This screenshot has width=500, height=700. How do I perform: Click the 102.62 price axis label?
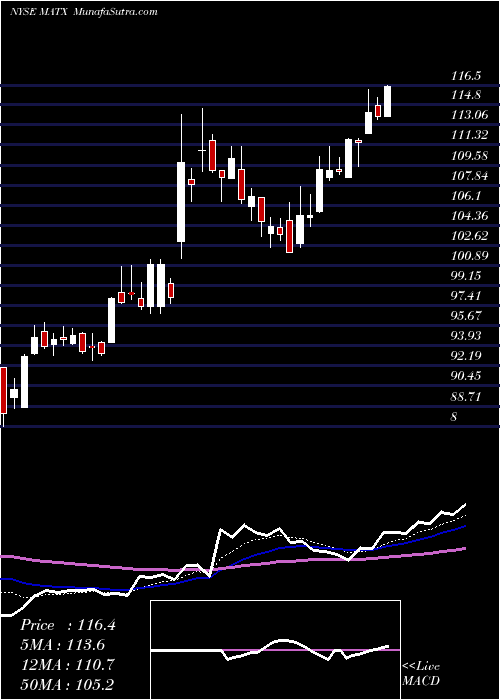pos(470,236)
